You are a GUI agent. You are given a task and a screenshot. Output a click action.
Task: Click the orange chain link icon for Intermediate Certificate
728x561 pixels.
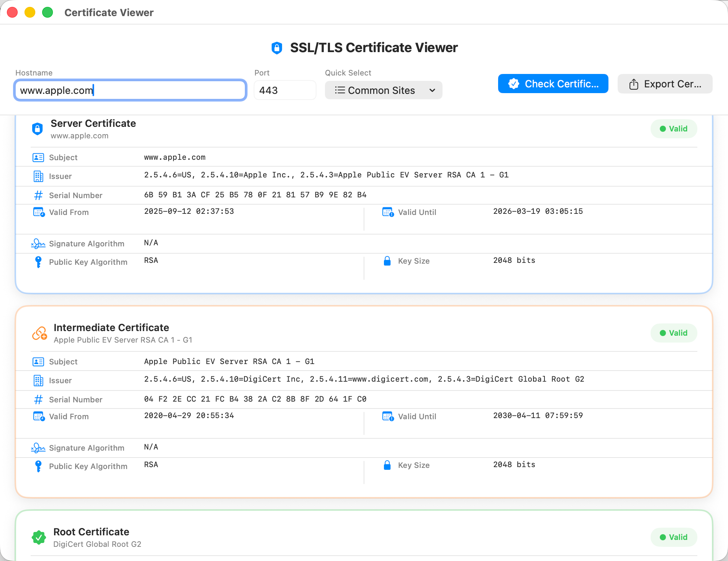[39, 333]
